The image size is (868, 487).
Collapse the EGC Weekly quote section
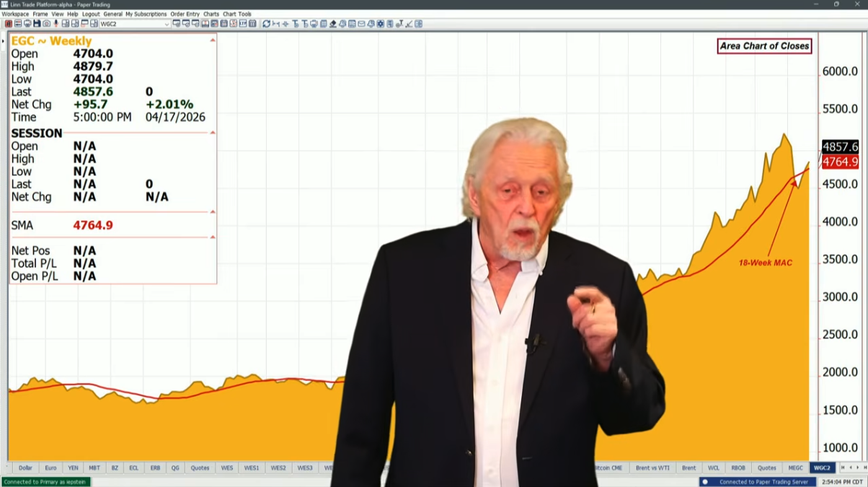[212, 40]
